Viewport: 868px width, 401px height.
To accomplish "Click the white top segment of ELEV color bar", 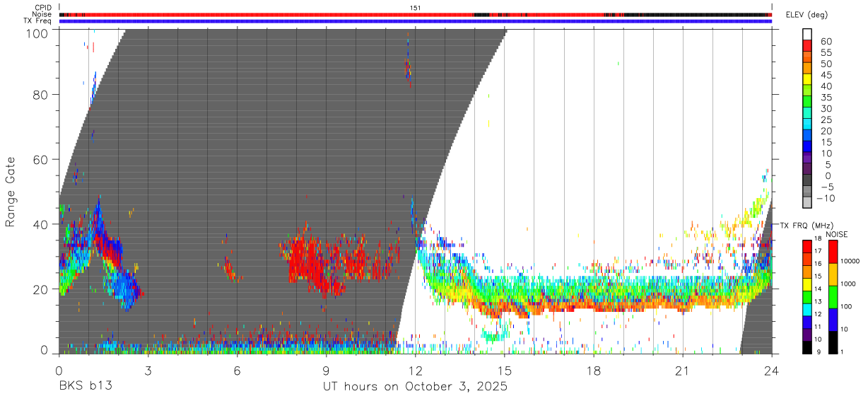I will [x=808, y=34].
